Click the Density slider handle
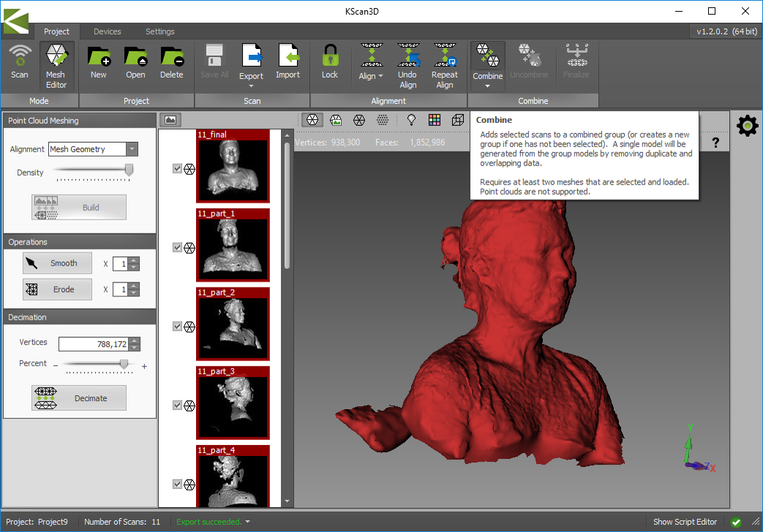This screenshot has height=532, width=763. [x=129, y=169]
